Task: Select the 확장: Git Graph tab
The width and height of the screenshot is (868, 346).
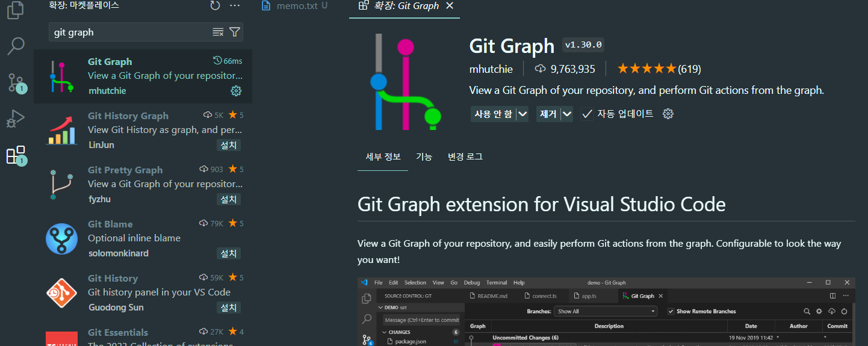Action: point(405,5)
